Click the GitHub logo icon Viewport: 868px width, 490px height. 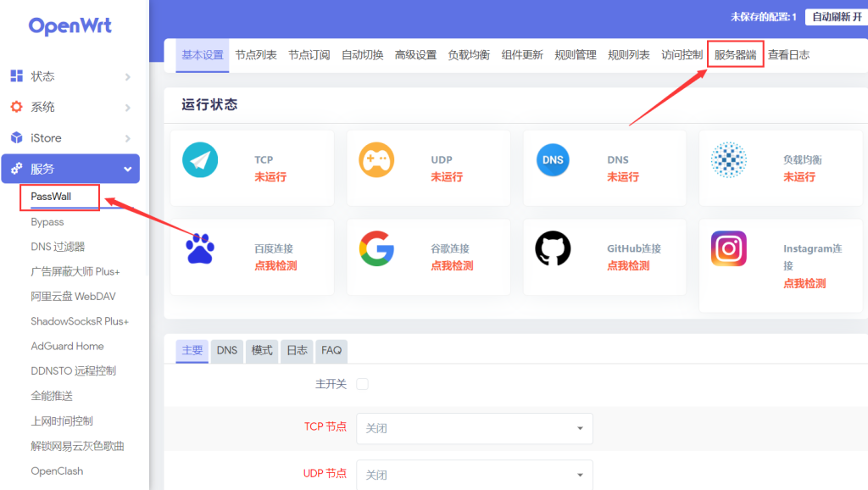[x=553, y=248]
